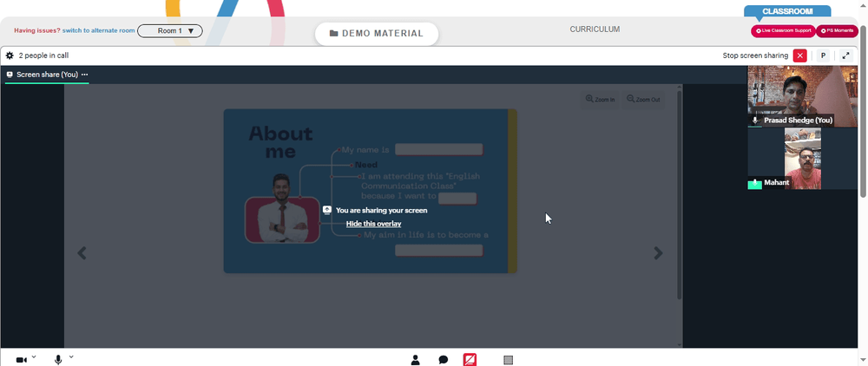Click 'You are sharing your screen' message
The height and width of the screenshot is (366, 868).
381,211
